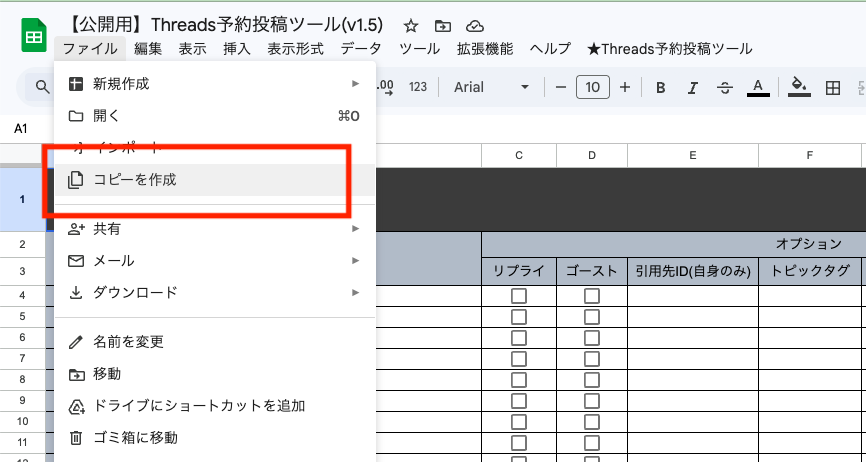Click 名前を変更 to rename the file
The height and width of the screenshot is (462, 866).
129,342
